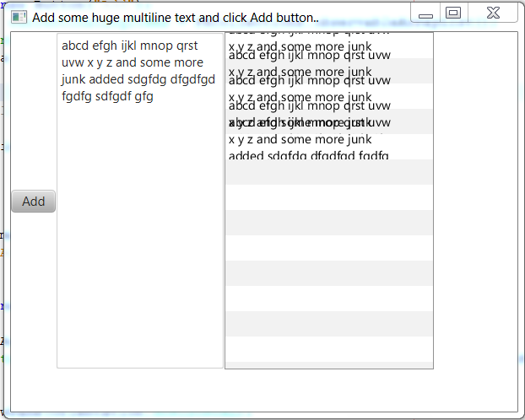Close the window
Image resolution: width=525 pixels, height=420 pixels.
pos(494,13)
